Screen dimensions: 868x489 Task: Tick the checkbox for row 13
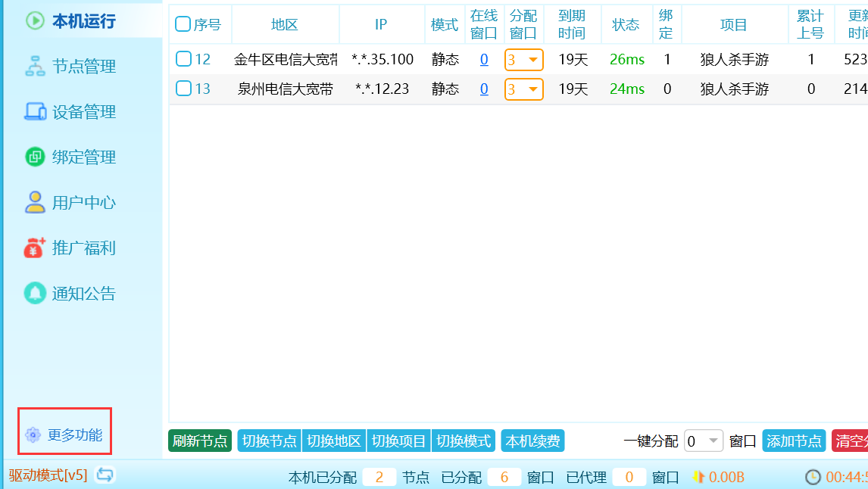pos(183,89)
